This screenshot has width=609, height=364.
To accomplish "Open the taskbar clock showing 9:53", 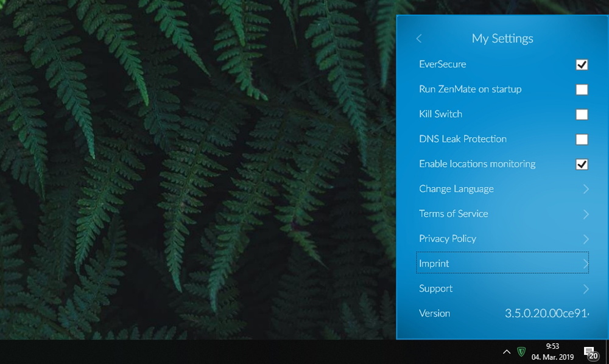I will click(552, 352).
